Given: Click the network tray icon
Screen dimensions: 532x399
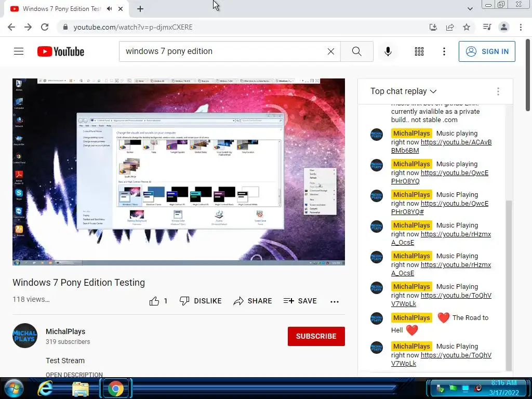Looking at the screenshot, I should pos(465,388).
